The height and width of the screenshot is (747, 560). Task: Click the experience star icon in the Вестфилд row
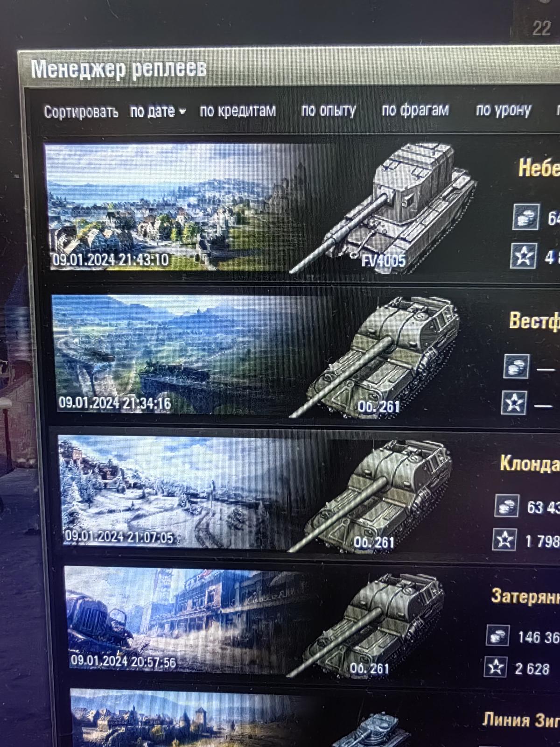[x=514, y=402]
